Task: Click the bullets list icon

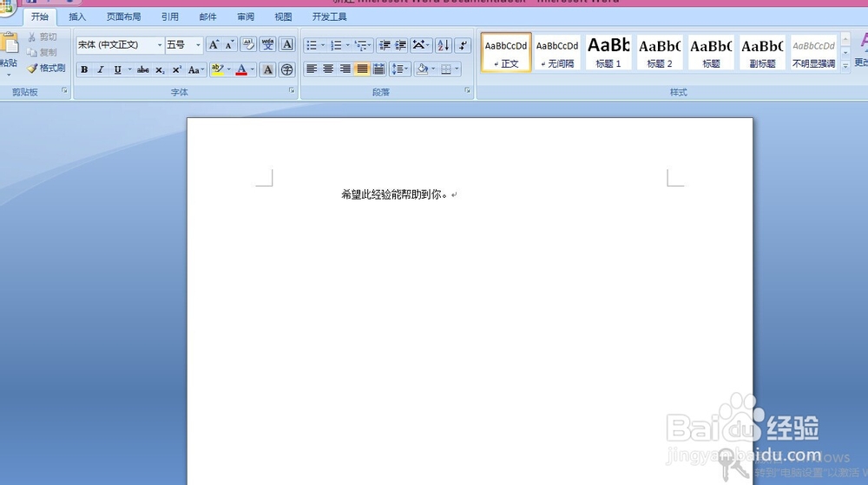Action: pyautogui.click(x=312, y=45)
